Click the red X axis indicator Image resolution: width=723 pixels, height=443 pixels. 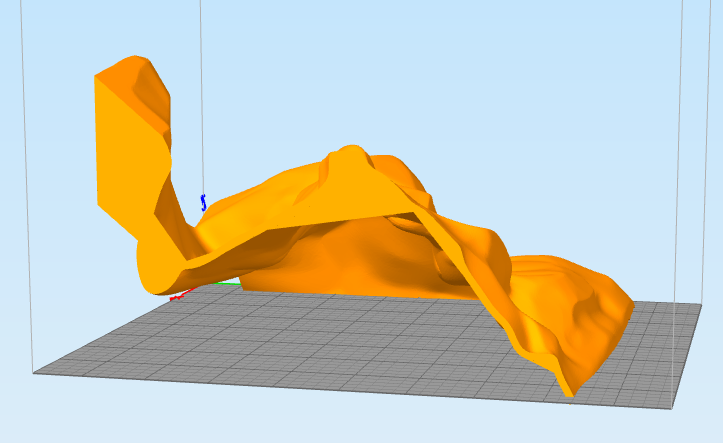click(x=179, y=296)
